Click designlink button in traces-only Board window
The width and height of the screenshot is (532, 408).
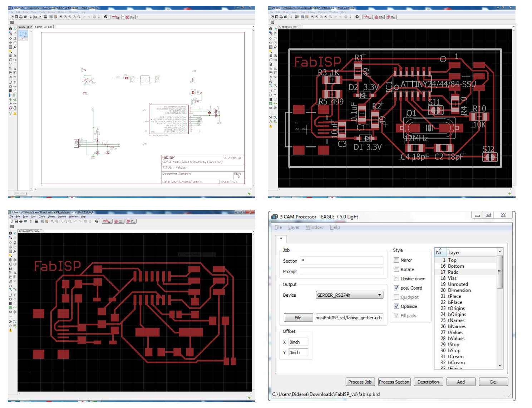click(x=107, y=221)
